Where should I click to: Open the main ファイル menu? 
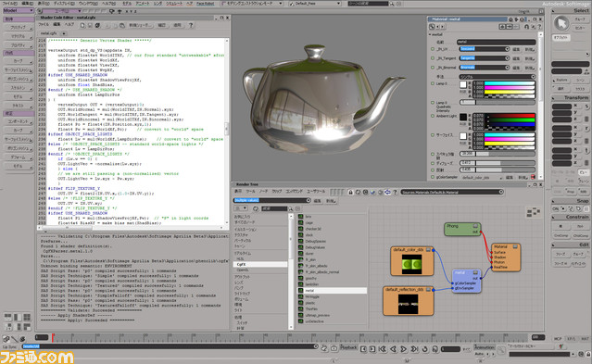[9, 4]
